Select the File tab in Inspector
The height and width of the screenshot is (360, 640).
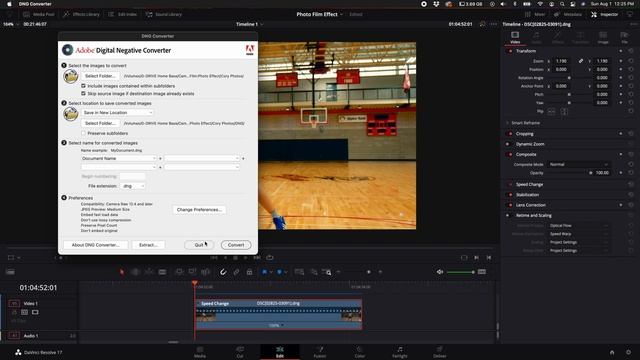[624, 37]
